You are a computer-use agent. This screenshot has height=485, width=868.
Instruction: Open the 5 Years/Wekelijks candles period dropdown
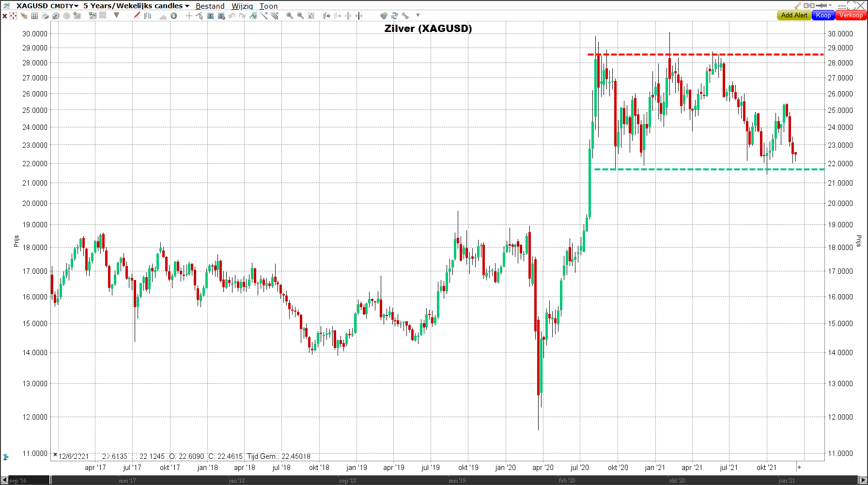[x=136, y=6]
